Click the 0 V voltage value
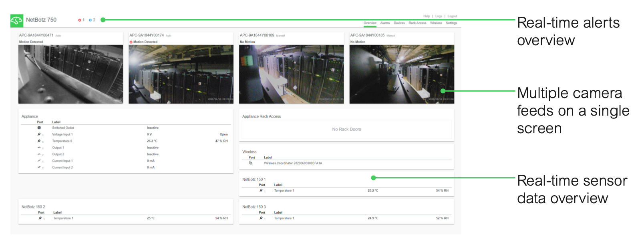Image resolution: width=644 pixels, height=248 pixels. click(x=149, y=134)
